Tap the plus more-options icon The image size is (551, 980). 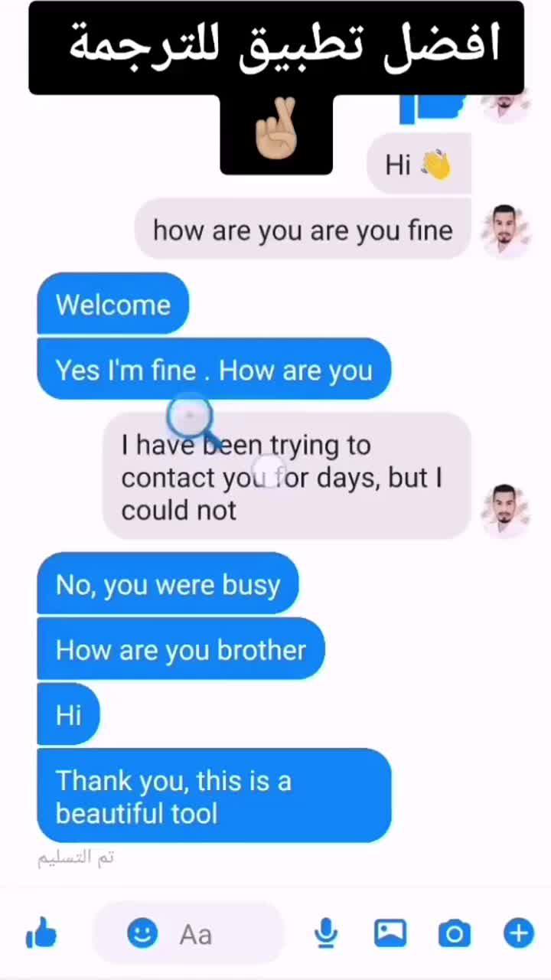(x=519, y=933)
